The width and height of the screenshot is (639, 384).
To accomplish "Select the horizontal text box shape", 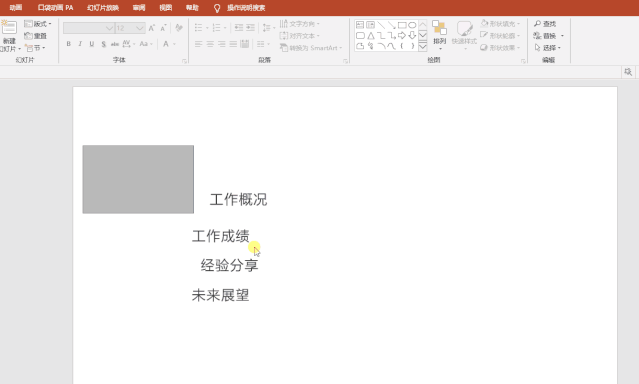I will click(360, 25).
